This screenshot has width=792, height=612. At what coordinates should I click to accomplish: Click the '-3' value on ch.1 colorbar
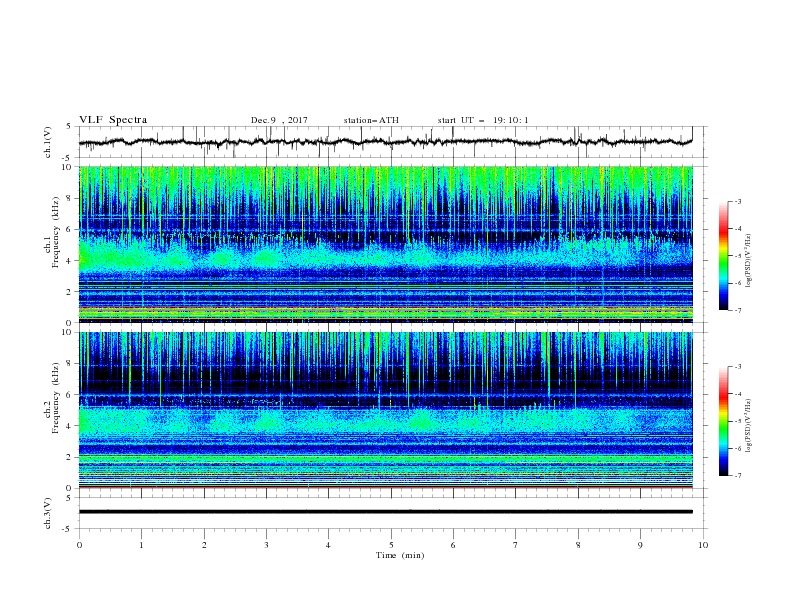click(737, 201)
